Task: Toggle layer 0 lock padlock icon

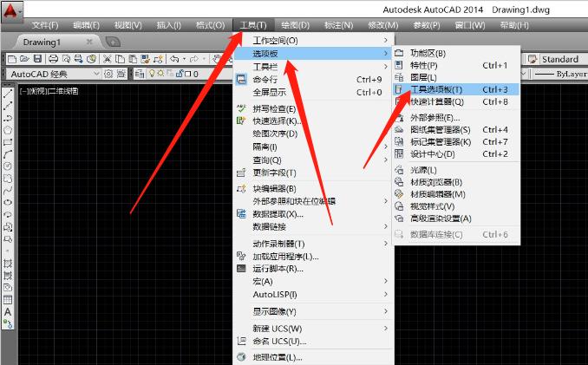Action: [x=180, y=74]
